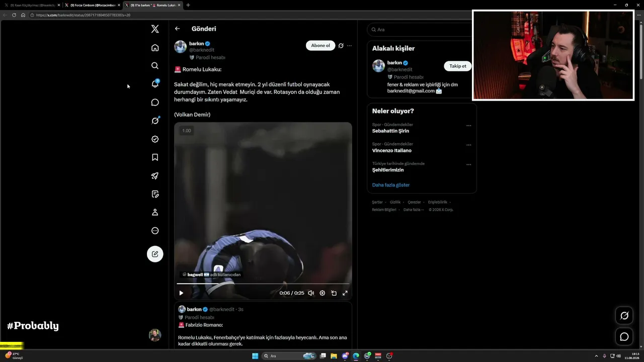The height and width of the screenshot is (362, 644).
Task: Click the X logo in sidebar
Action: (155, 29)
